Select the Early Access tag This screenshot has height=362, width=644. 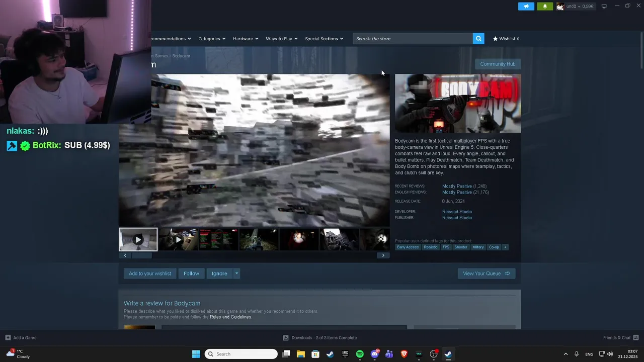[x=408, y=247]
